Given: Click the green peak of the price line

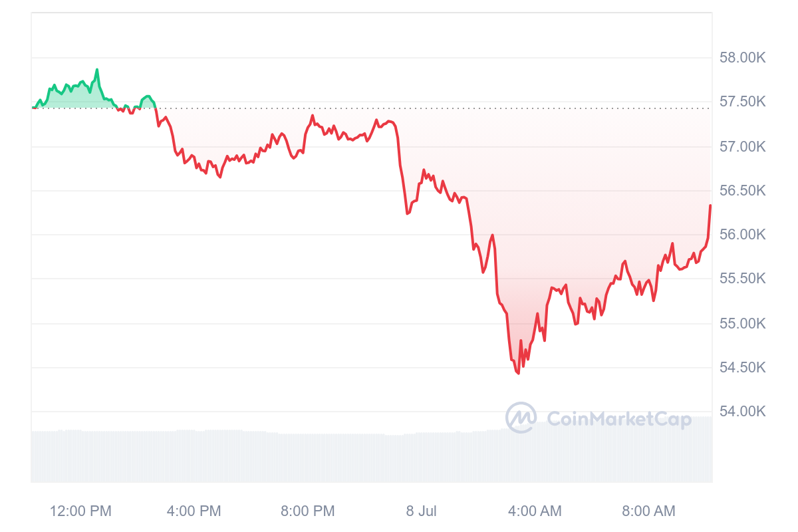Looking at the screenshot, I should [x=97, y=69].
